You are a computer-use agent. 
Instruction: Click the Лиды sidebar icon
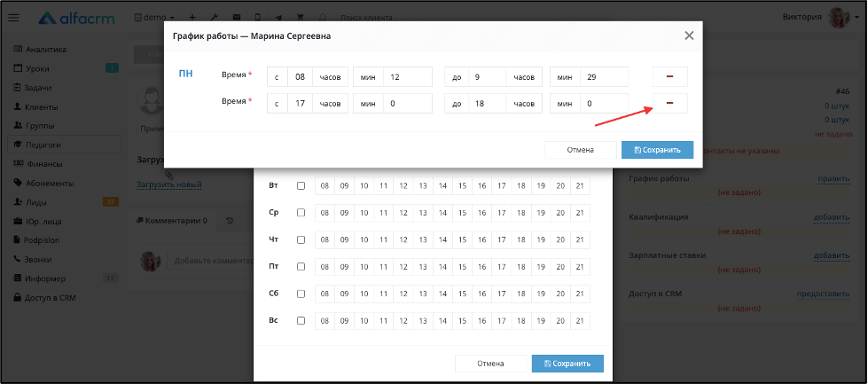[18, 202]
